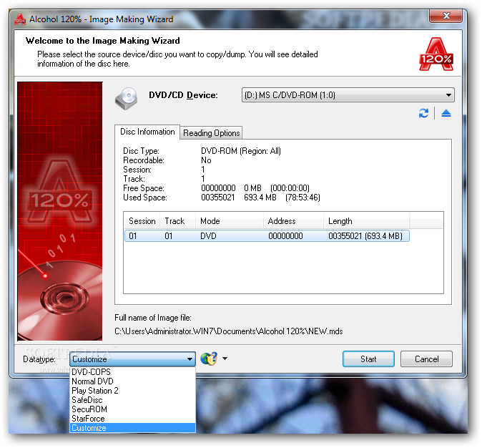Screen dimensions: 482x448
Task: Click the red Alcohol 120% side banner image
Action: coord(60,211)
